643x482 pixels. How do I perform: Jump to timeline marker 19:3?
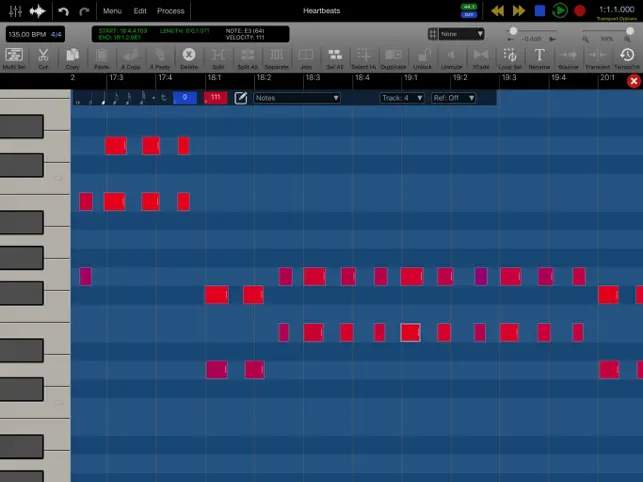(x=509, y=78)
